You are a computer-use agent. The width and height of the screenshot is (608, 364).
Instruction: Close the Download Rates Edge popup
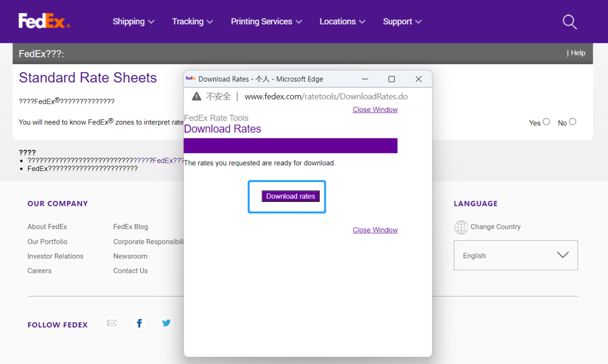[418, 79]
